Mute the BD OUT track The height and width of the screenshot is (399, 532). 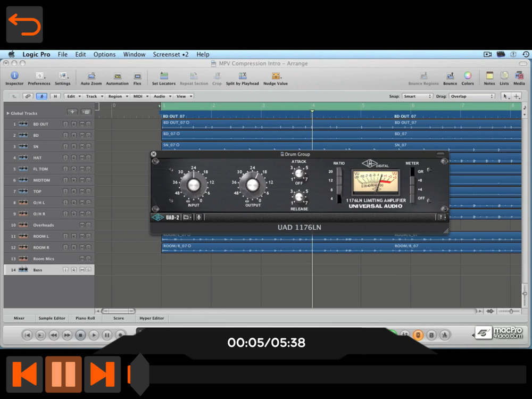(82, 124)
